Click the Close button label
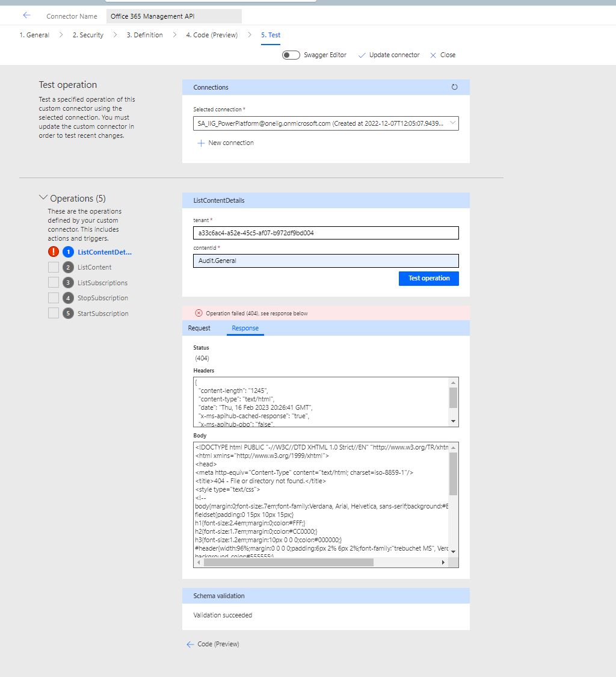Viewport: 616px width, 677px height. click(x=448, y=55)
